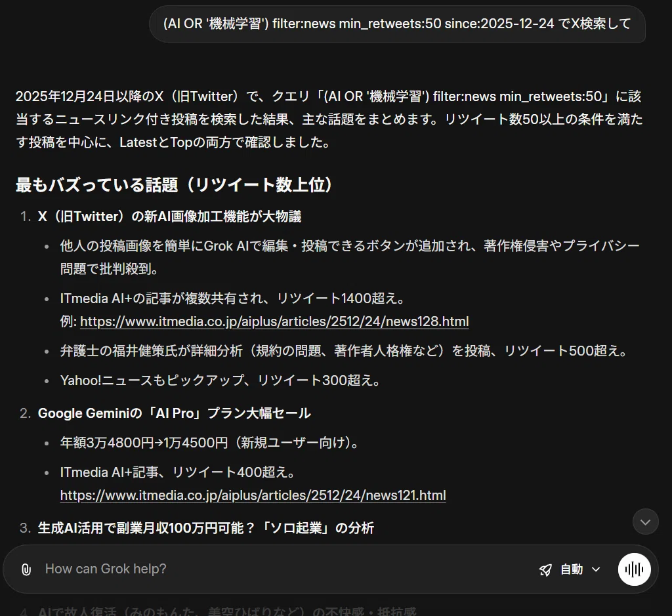Click the bullet mentioning 弁護士の福井健策氏
672x616 pixels.
345,351
